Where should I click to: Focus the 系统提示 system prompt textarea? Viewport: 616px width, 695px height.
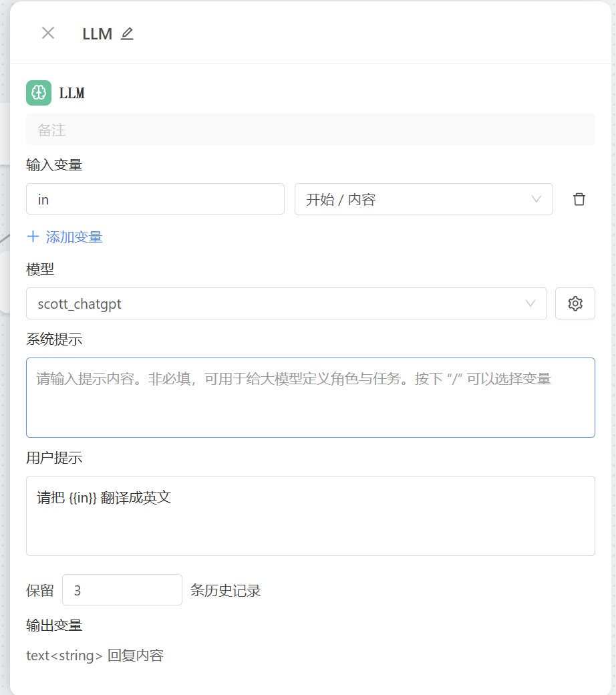[311, 397]
